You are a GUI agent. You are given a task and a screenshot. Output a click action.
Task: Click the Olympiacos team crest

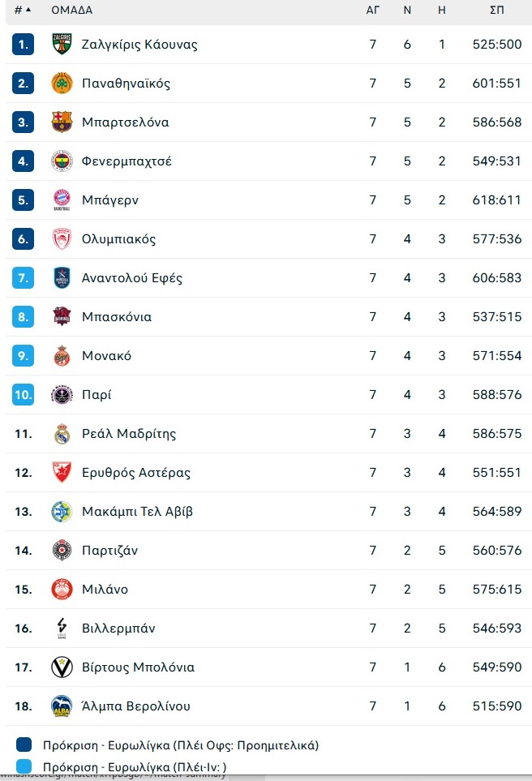point(62,238)
